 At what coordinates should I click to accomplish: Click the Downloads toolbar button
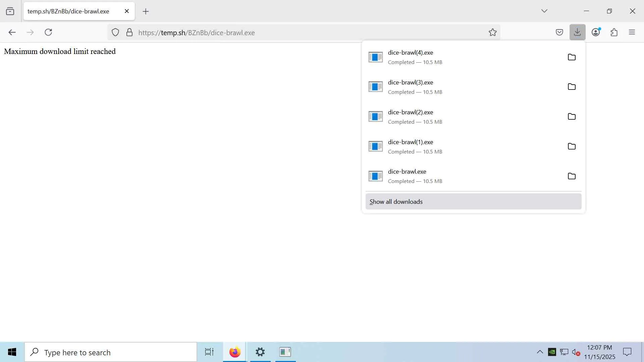point(577,32)
